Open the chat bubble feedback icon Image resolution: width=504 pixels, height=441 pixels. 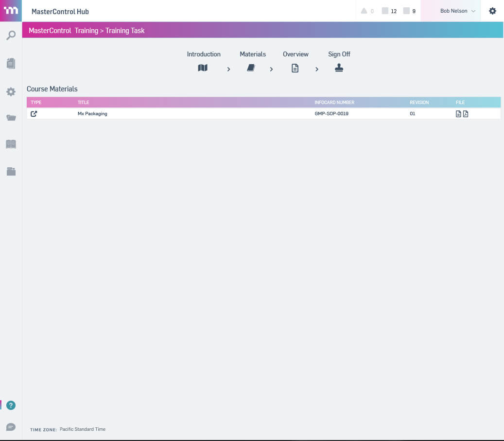tap(11, 427)
